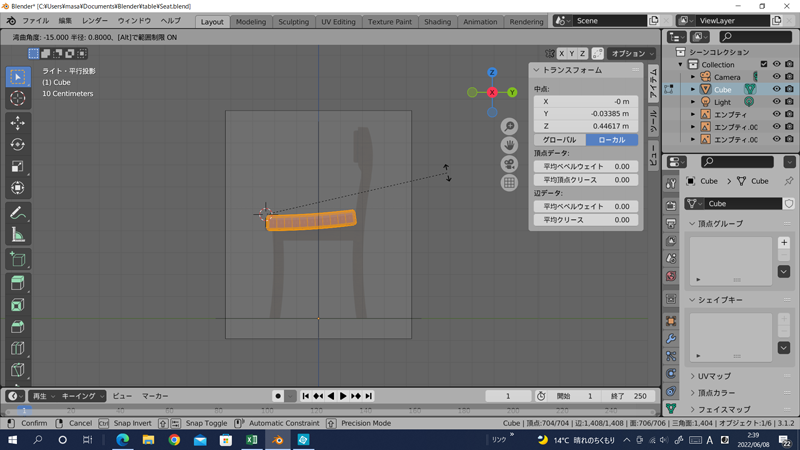Open the Tool properties tab icon
800x450 pixels.
tap(671, 183)
